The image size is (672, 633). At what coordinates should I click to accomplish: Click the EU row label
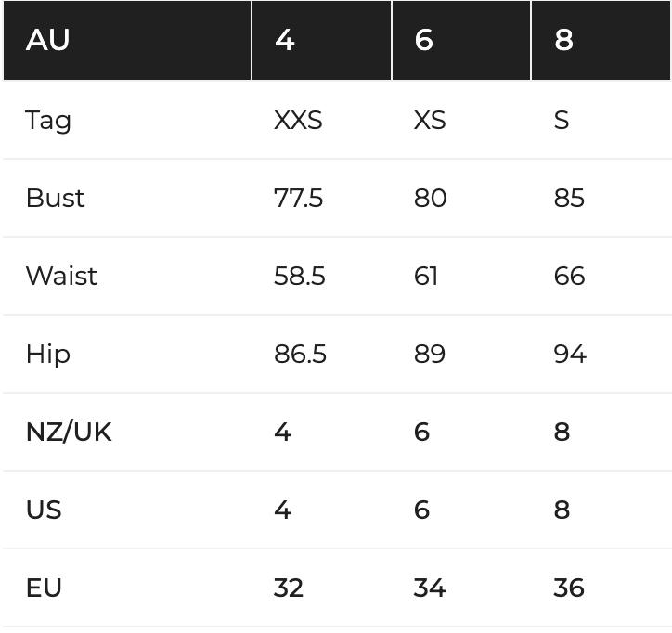(44, 588)
